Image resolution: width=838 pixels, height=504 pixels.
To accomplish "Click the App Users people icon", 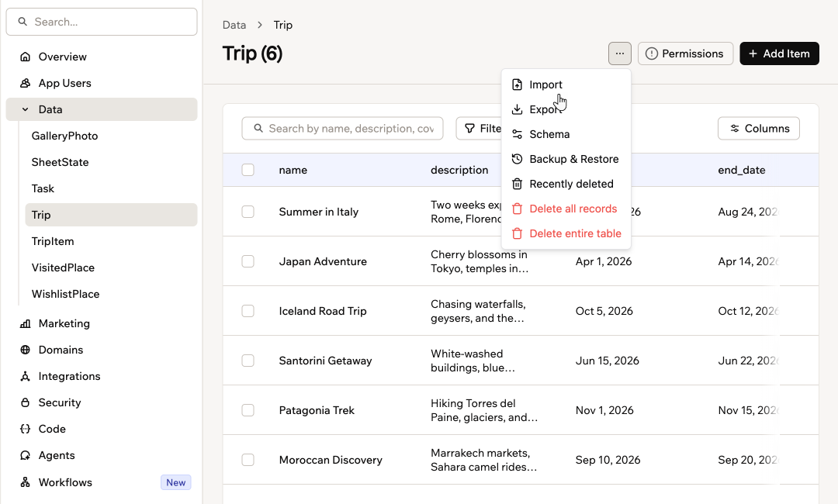I will point(25,83).
